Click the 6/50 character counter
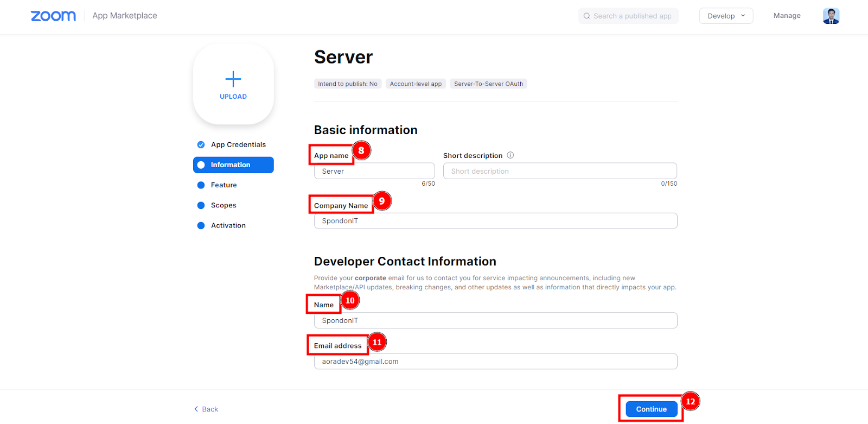Screen dimensions: 868x424 pyautogui.click(x=428, y=183)
